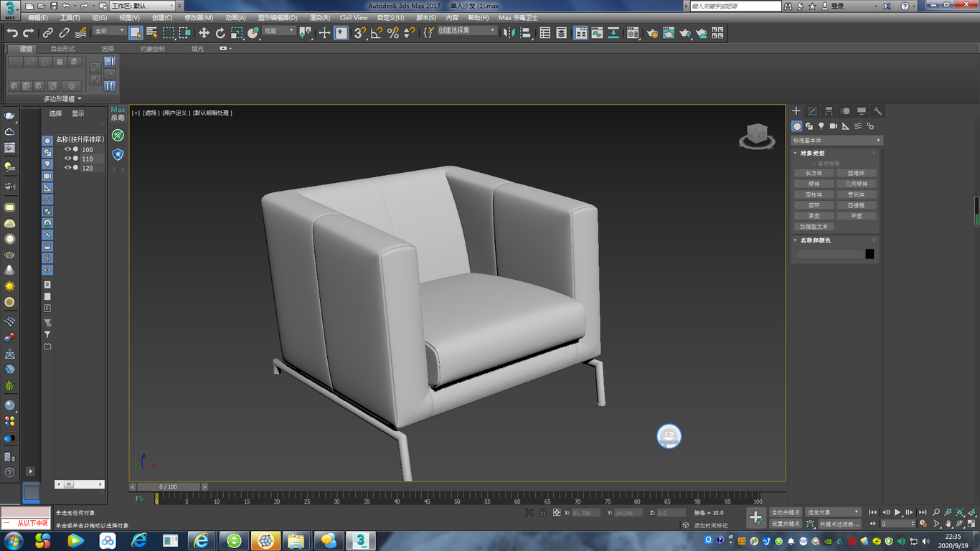980x551 pixels.
Task: Click the 茶壶 teapot button
Action: (x=814, y=216)
